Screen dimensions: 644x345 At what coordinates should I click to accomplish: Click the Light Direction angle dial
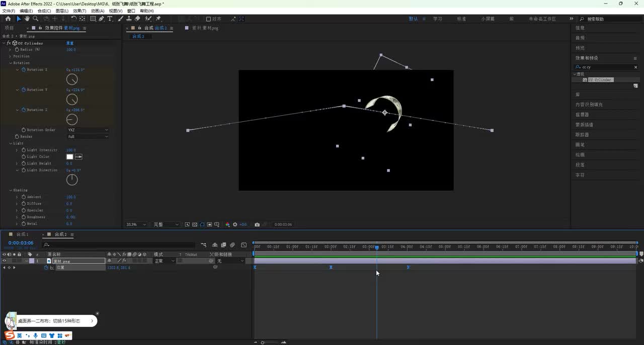72,180
